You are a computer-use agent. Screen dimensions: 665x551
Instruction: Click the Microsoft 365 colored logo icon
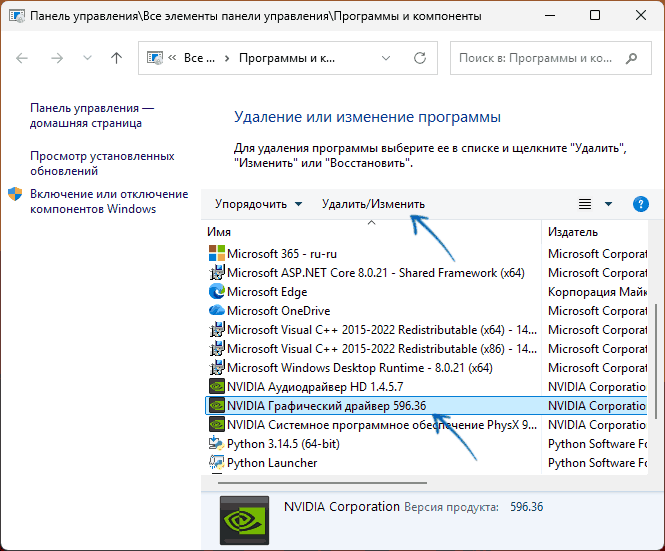click(x=217, y=254)
